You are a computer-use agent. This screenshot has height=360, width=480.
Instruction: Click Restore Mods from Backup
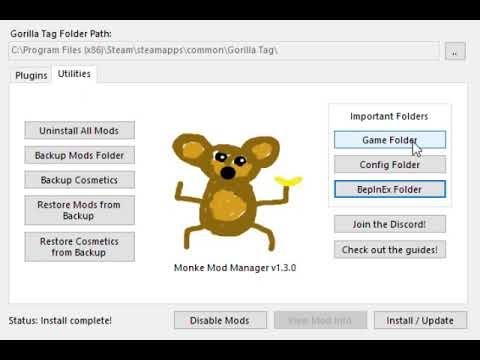(79, 210)
